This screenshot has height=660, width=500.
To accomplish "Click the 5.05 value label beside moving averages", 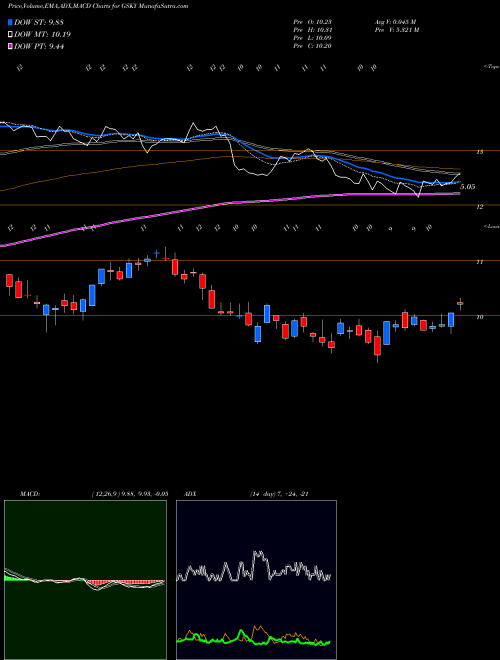I will click(x=468, y=186).
